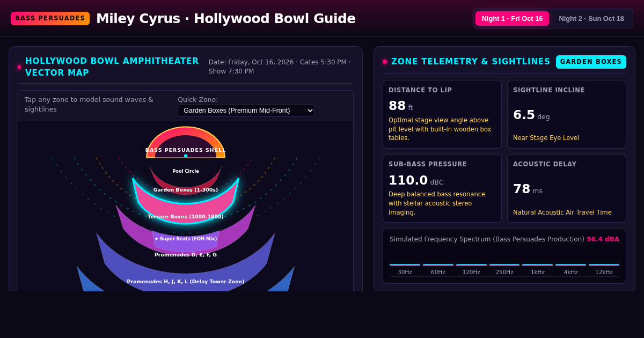This screenshot has width=644, height=338.
Task: Click the date, gates and show time text
Action: point(280,67)
